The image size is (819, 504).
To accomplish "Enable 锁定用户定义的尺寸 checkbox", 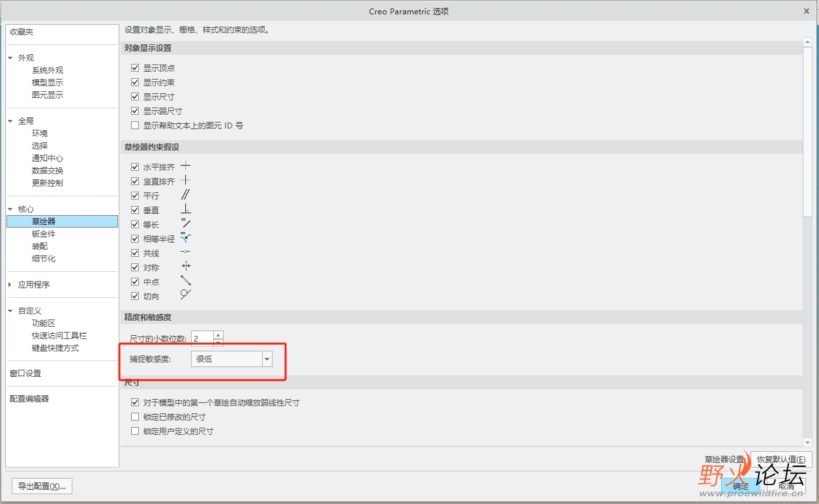I will 135,431.
